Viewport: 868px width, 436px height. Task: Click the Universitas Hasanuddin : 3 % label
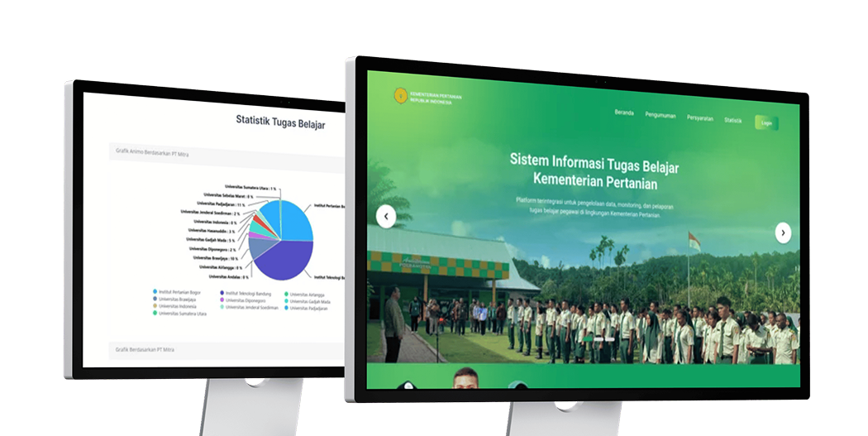(212, 231)
